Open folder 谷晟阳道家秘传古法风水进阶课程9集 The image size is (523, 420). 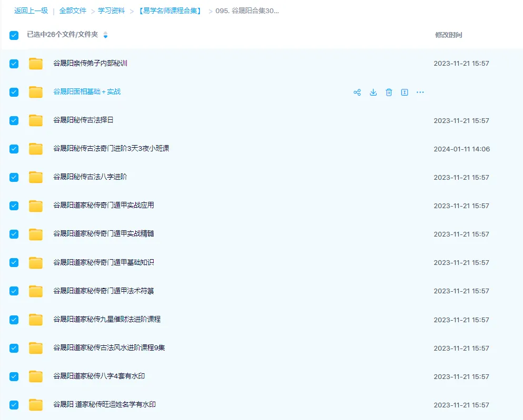click(109, 347)
